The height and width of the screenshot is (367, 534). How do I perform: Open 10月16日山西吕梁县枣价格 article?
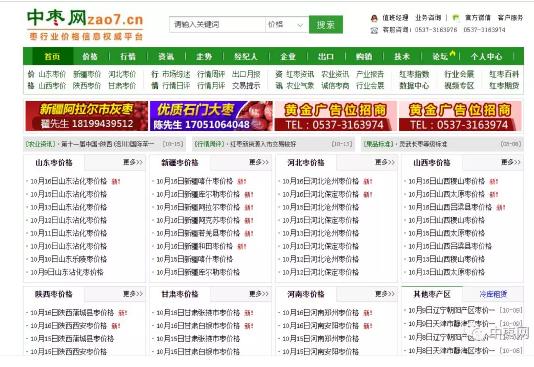[x=450, y=207]
